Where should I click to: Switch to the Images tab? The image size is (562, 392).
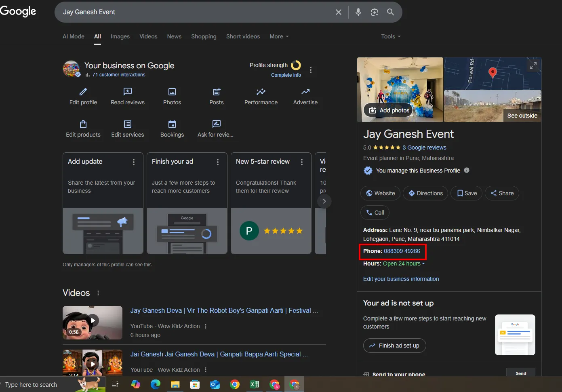tap(120, 36)
